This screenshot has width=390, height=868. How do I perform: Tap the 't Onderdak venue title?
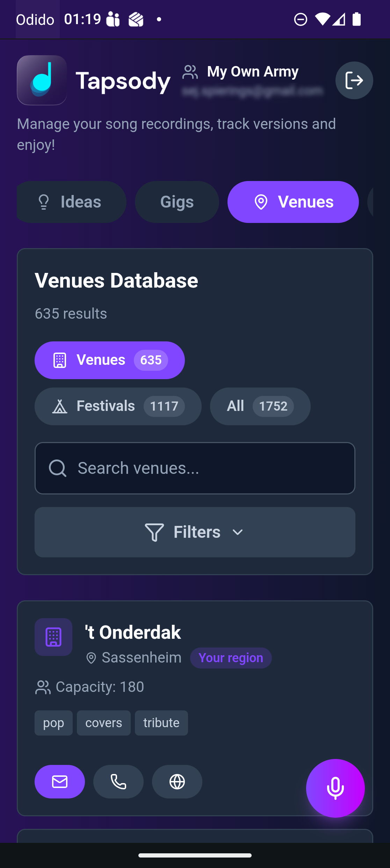tap(133, 632)
